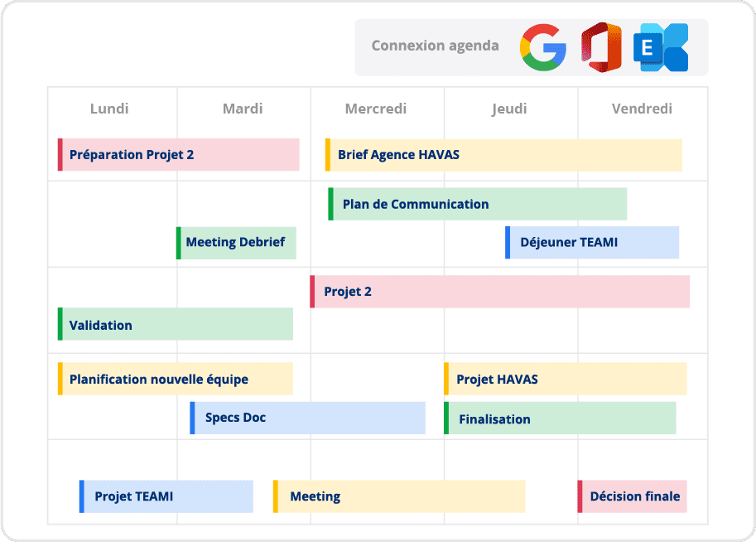Screen dimensions: 756x542
Task: Select the Lundi column header
Action: 109,109
